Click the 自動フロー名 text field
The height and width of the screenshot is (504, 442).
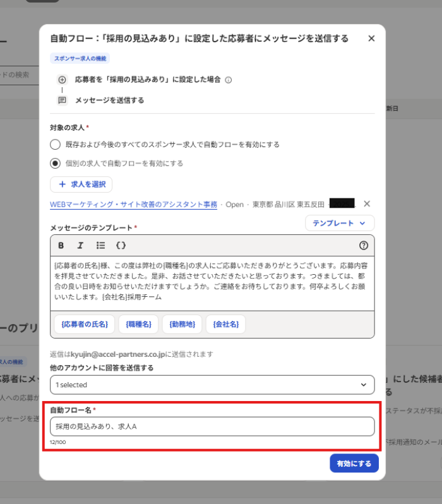pos(212,426)
